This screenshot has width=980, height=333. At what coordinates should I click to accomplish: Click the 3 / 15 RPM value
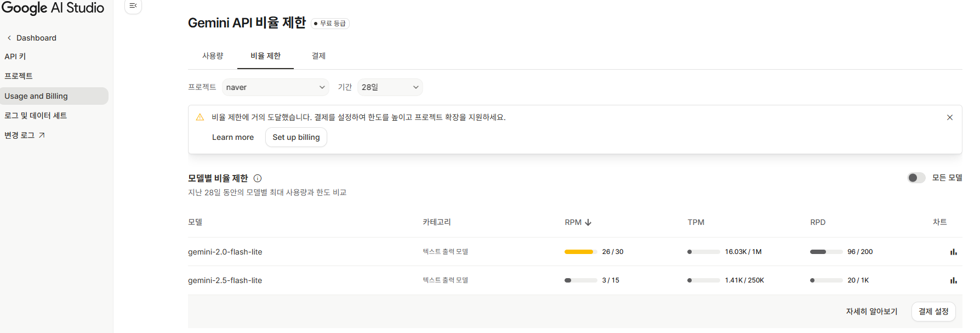[611, 280]
